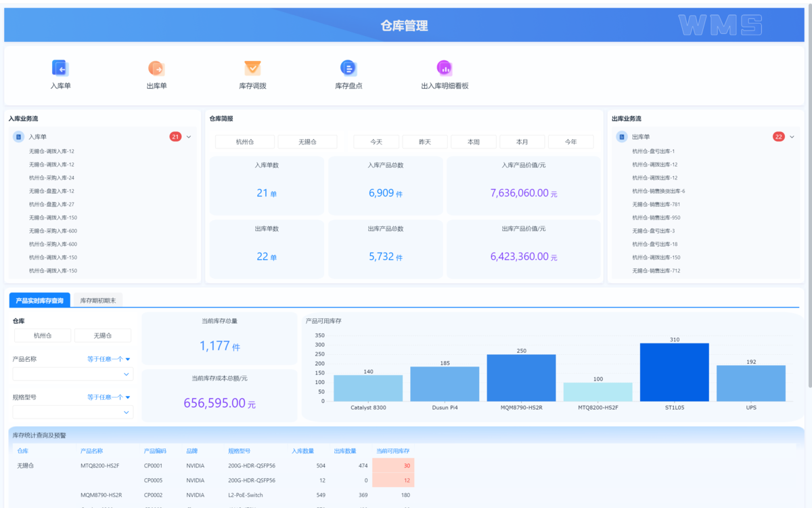Select 杭州仓 in the 仓库简报 filter
Screen dimensions: 812x508
point(245,142)
